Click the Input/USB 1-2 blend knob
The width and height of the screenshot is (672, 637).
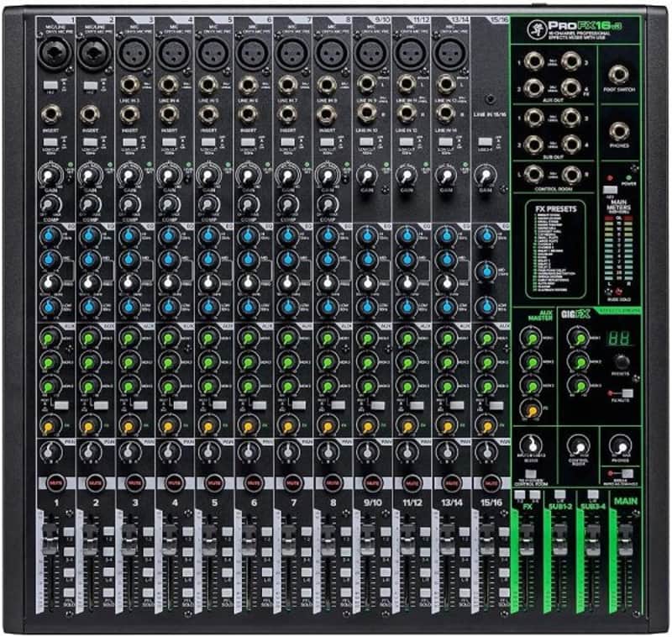(x=531, y=445)
